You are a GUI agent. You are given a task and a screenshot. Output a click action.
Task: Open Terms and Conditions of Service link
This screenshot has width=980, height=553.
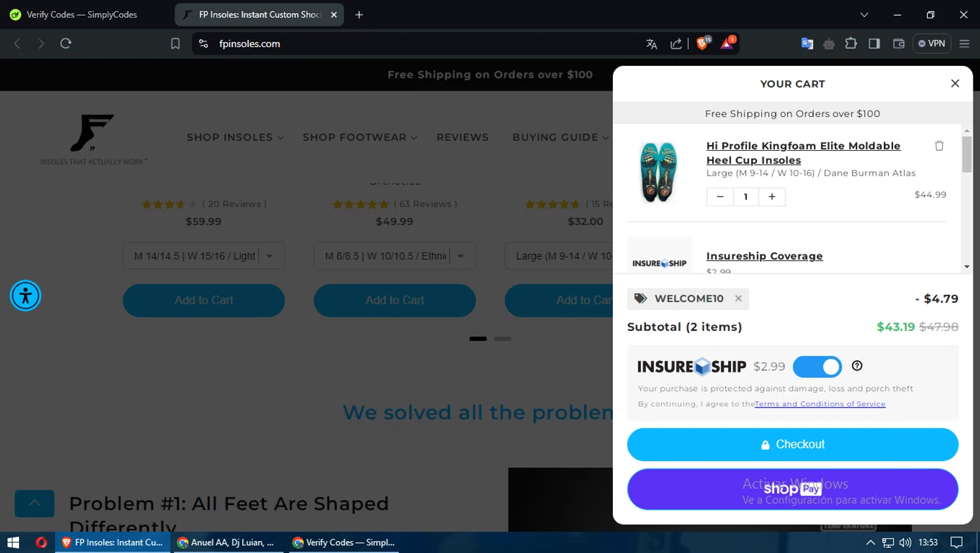[820, 404]
